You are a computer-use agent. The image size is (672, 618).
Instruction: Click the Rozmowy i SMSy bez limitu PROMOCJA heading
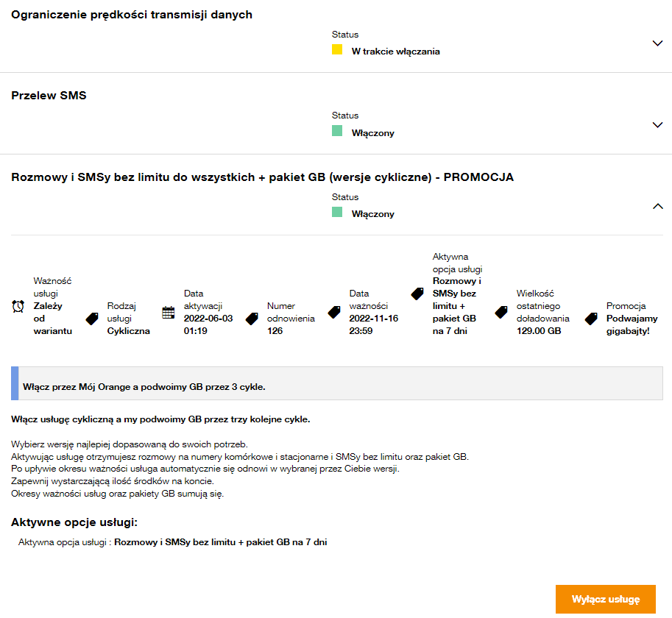[262, 177]
